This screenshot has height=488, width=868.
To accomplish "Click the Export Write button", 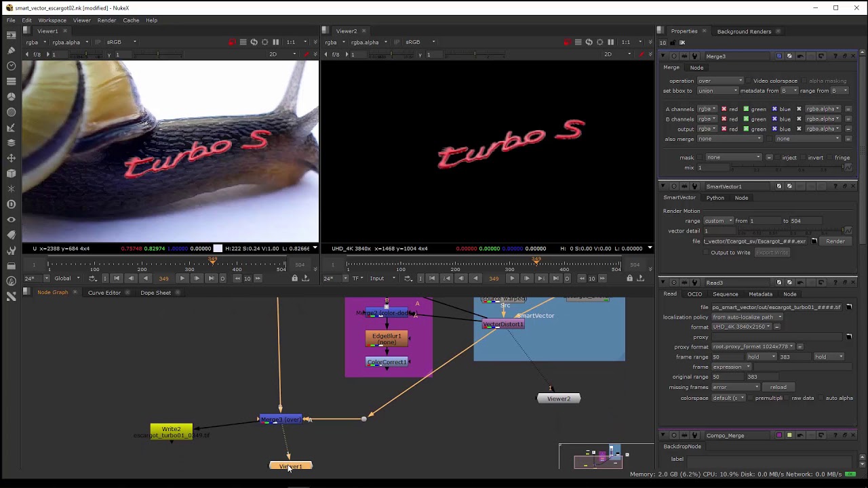I will tap(772, 253).
